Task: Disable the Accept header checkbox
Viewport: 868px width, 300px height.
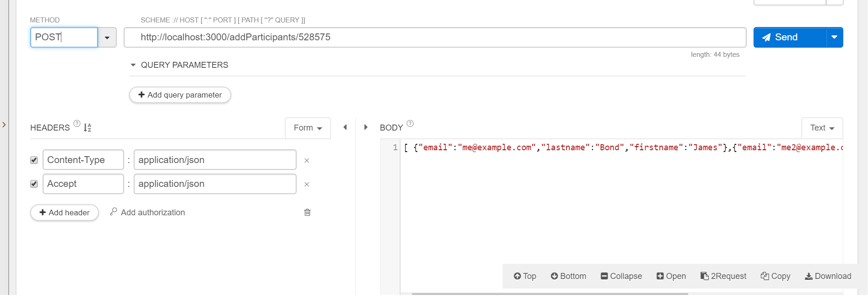Action: [x=34, y=184]
